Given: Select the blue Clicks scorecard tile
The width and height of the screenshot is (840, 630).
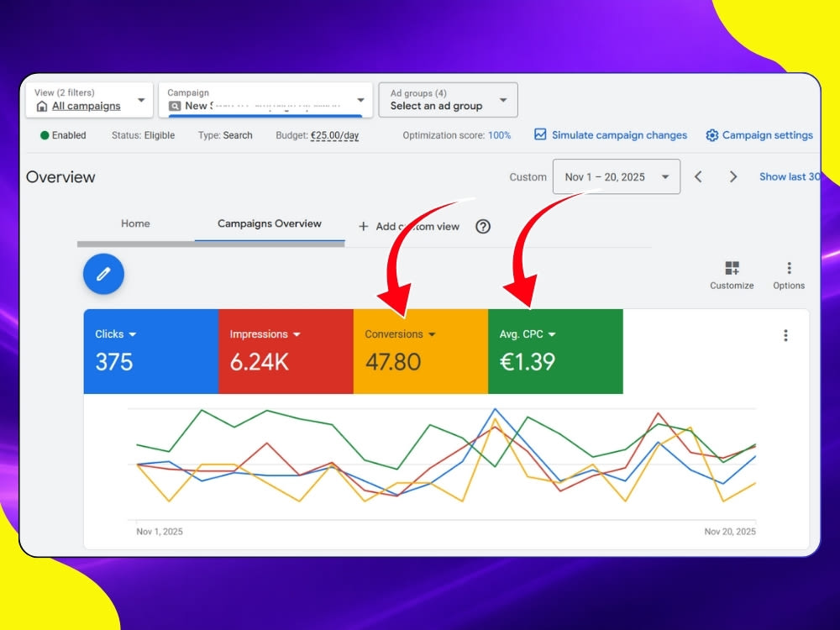Looking at the screenshot, I should coord(151,351).
